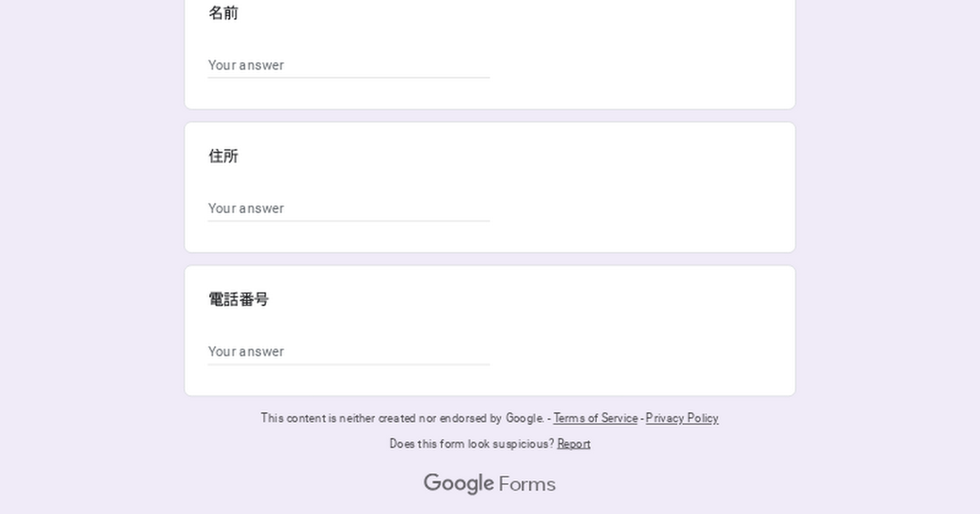Click the Google wordmark in the footer logo
The image size is (980, 514).
[458, 483]
